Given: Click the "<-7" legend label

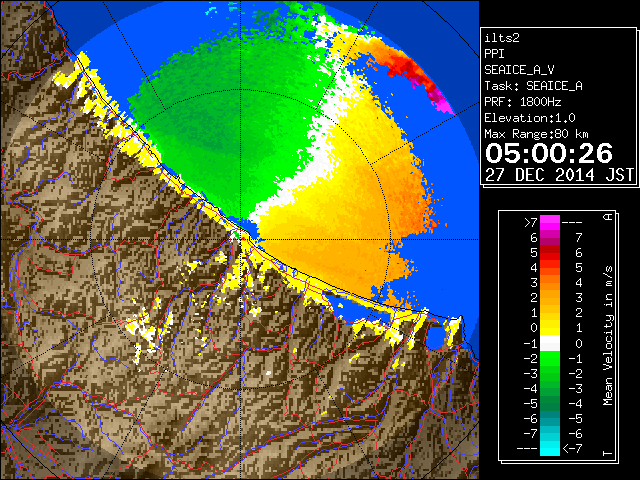Looking at the screenshot, I should click(572, 449).
